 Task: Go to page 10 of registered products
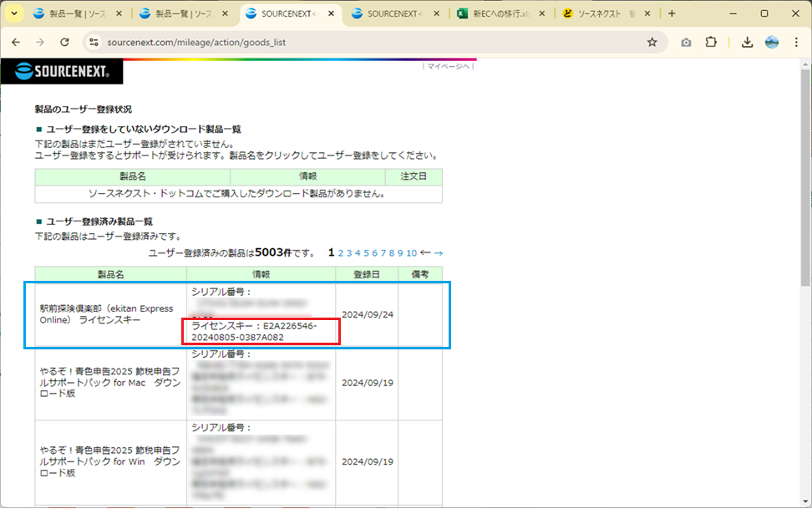pos(412,252)
